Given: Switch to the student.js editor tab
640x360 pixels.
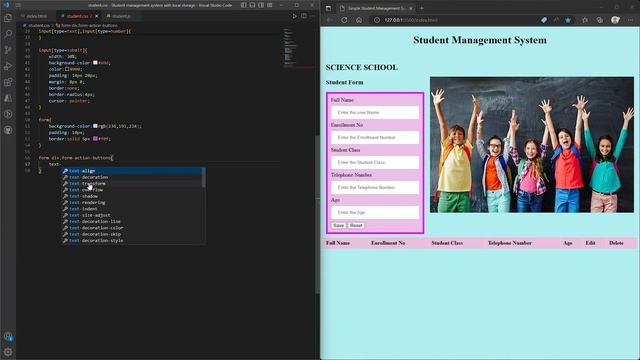Looking at the screenshot, I should (x=121, y=16).
